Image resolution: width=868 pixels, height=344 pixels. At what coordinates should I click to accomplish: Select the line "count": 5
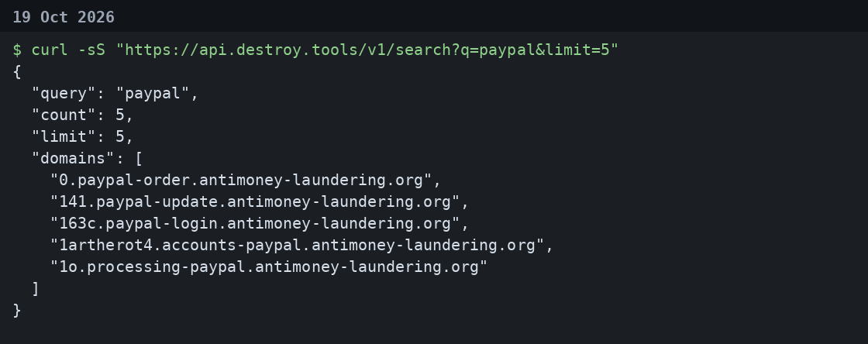point(82,115)
